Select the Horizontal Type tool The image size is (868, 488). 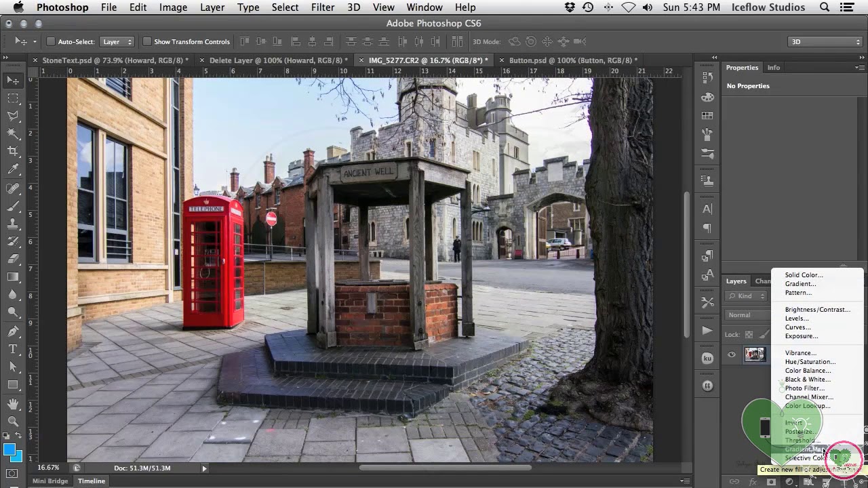tap(13, 349)
